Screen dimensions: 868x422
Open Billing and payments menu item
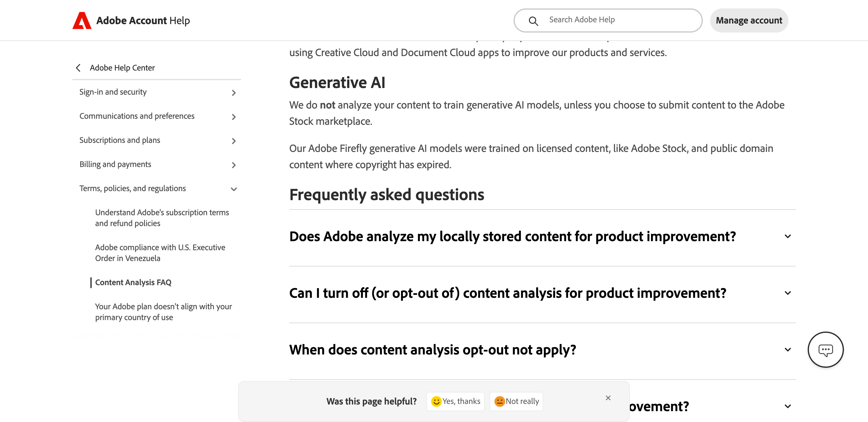click(115, 164)
